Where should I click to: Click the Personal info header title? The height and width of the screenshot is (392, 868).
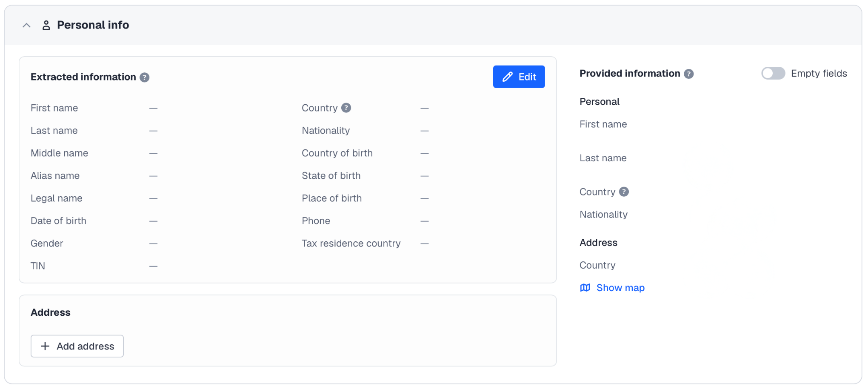click(93, 25)
